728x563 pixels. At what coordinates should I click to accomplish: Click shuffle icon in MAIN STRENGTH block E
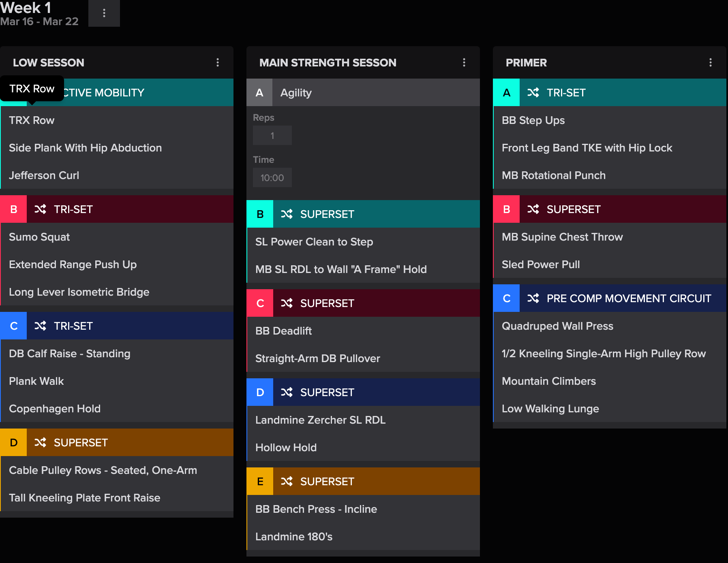(x=287, y=481)
